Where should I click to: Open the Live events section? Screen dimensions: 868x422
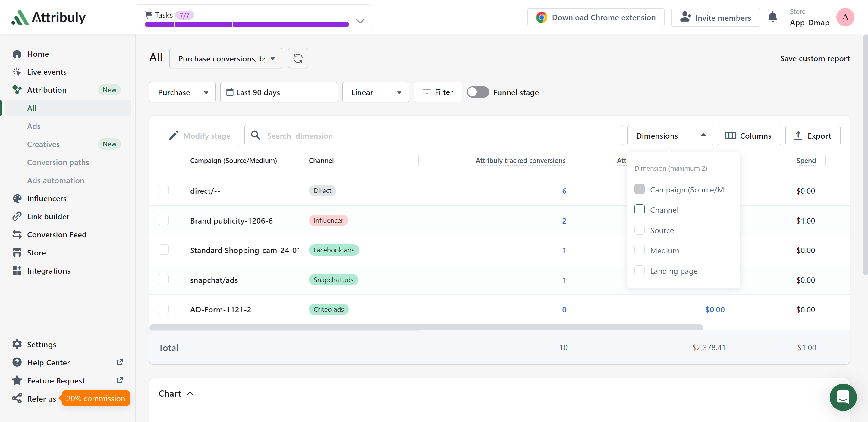click(46, 71)
